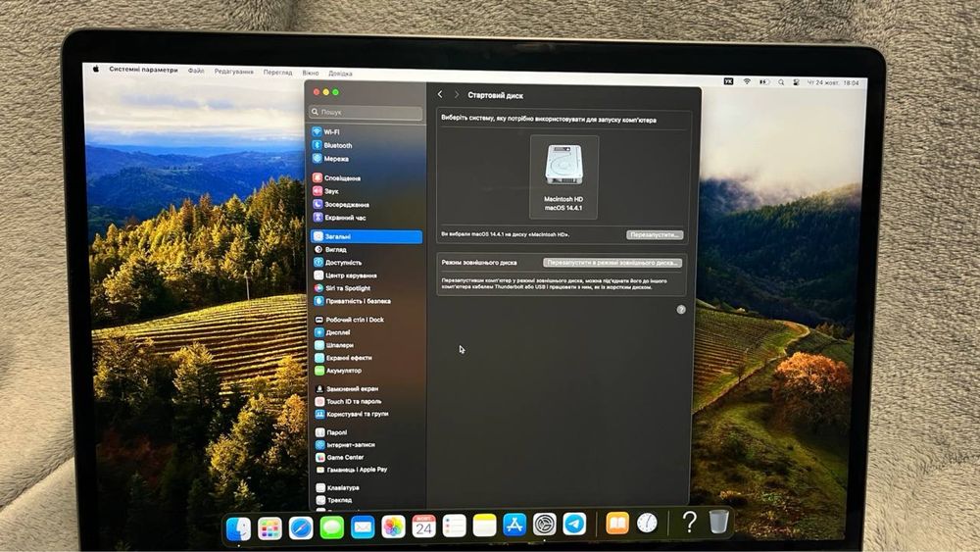Open Finder from the Dock
This screenshot has height=552, width=980.
point(239,528)
